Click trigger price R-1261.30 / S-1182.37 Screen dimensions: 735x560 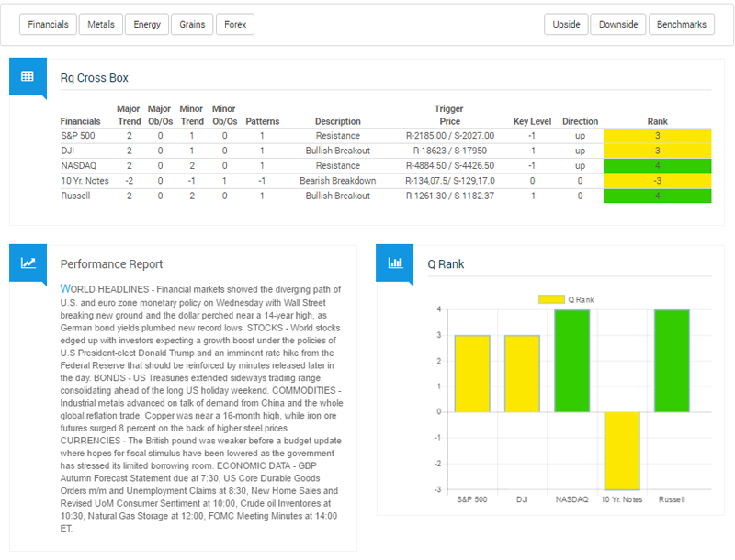449,196
